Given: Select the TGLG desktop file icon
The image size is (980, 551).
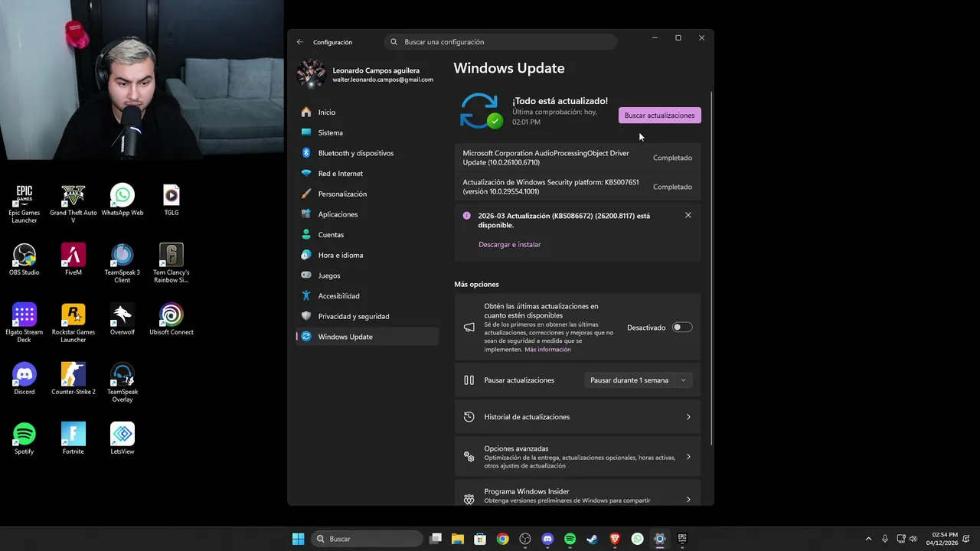Looking at the screenshot, I should 171,201.
